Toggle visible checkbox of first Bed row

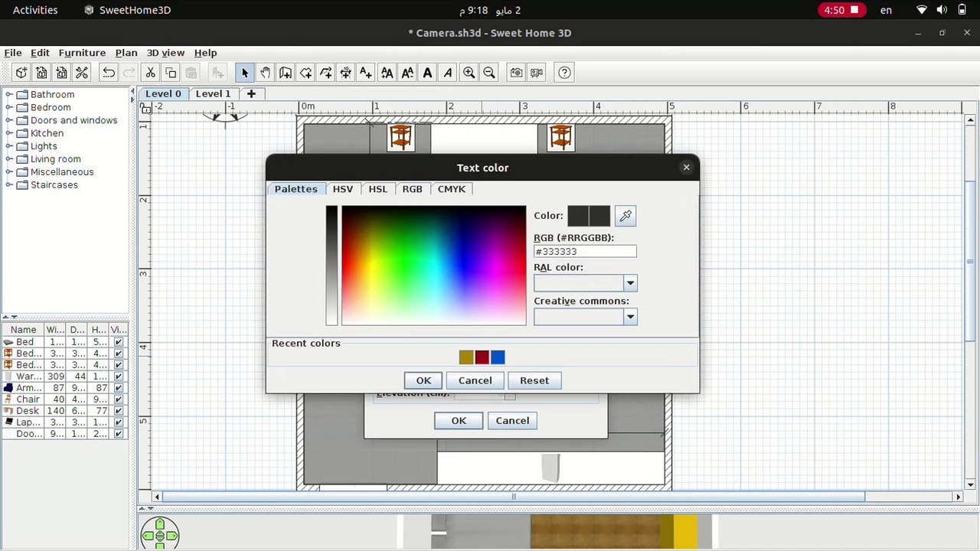118,342
